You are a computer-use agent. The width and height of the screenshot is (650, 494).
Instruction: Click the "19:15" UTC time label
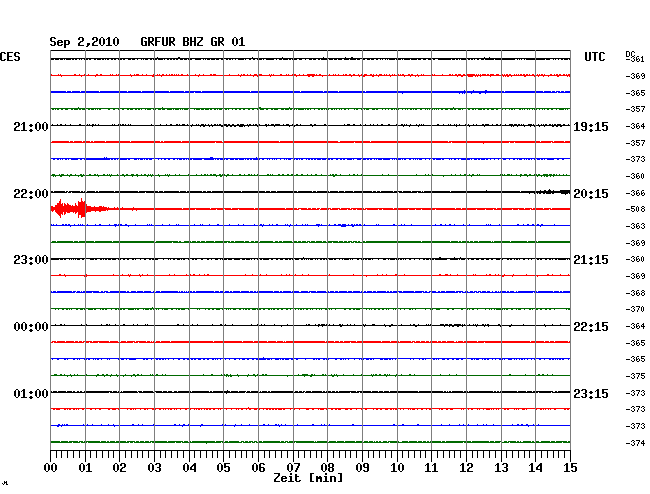click(x=591, y=127)
